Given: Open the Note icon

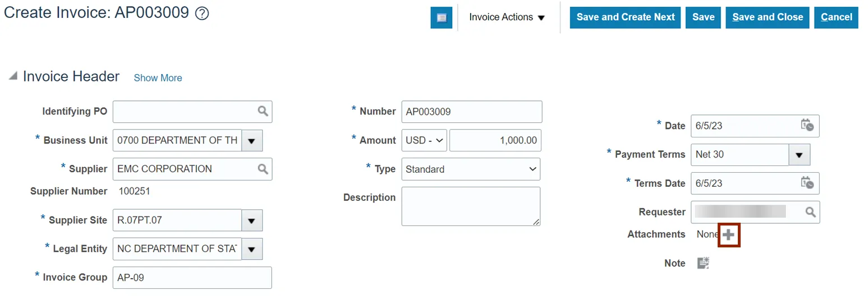Looking at the screenshot, I should (703, 263).
